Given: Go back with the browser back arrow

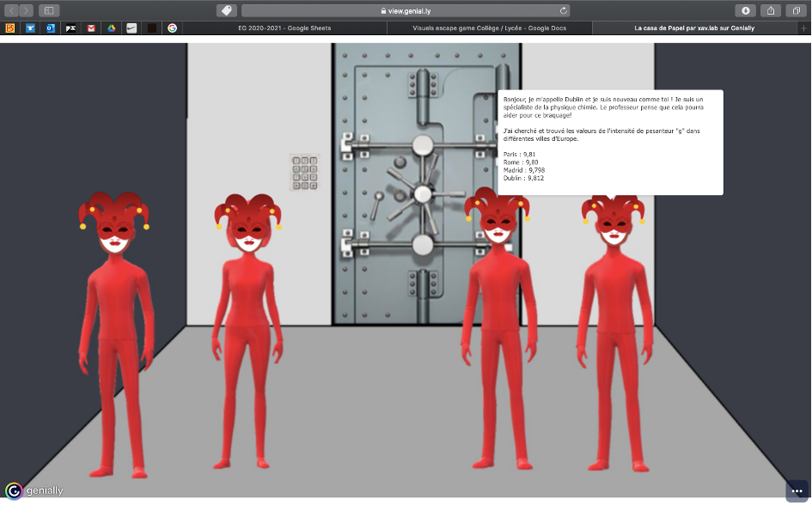Looking at the screenshot, I should point(11,10).
